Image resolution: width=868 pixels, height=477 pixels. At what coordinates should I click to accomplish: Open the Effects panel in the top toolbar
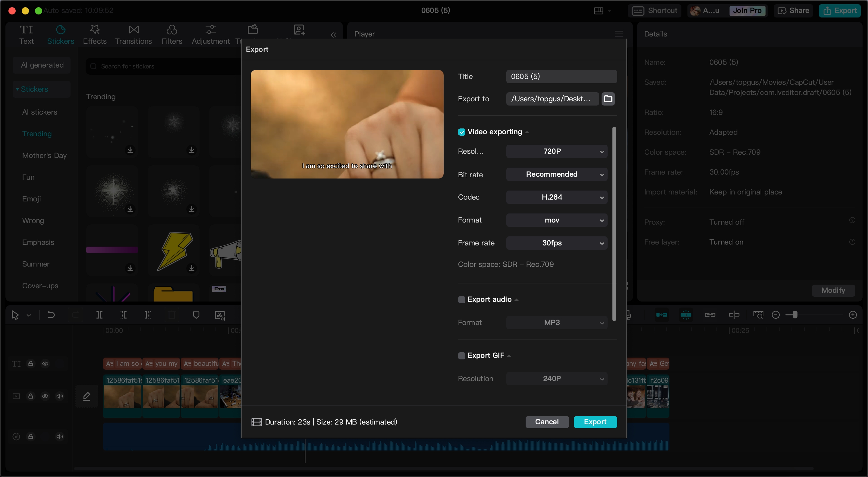[x=94, y=34]
